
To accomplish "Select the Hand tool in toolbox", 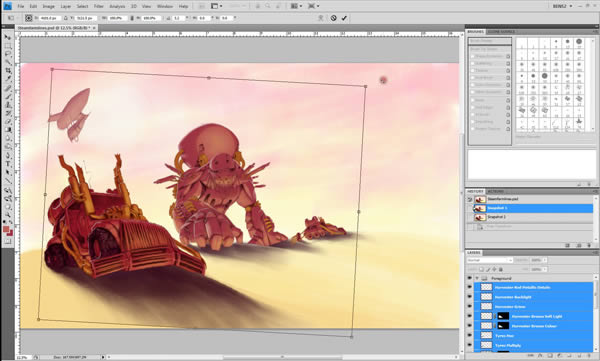I will [8, 206].
